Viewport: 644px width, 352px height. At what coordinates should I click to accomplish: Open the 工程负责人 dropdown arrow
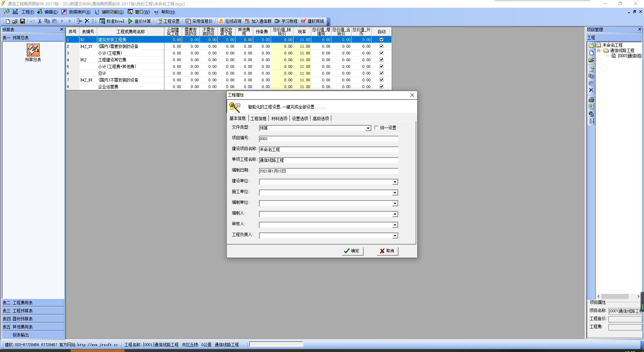click(x=395, y=236)
